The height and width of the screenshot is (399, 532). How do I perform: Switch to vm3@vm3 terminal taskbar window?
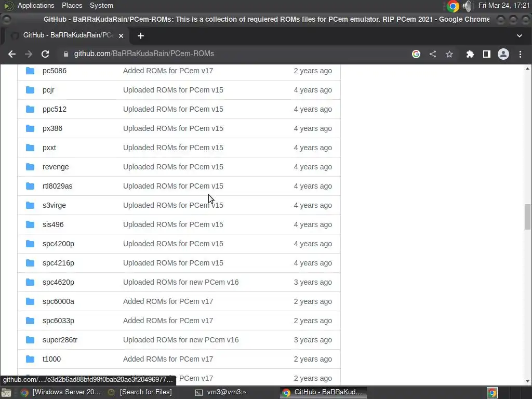click(x=220, y=392)
